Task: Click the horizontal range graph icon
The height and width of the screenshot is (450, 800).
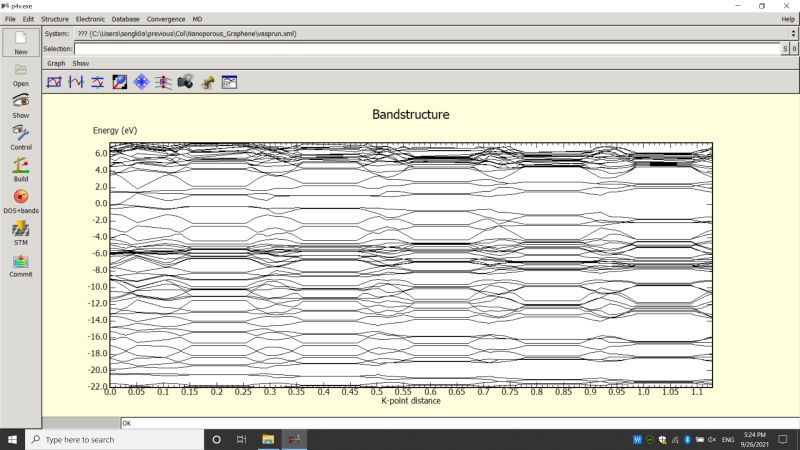Action: click(x=76, y=82)
